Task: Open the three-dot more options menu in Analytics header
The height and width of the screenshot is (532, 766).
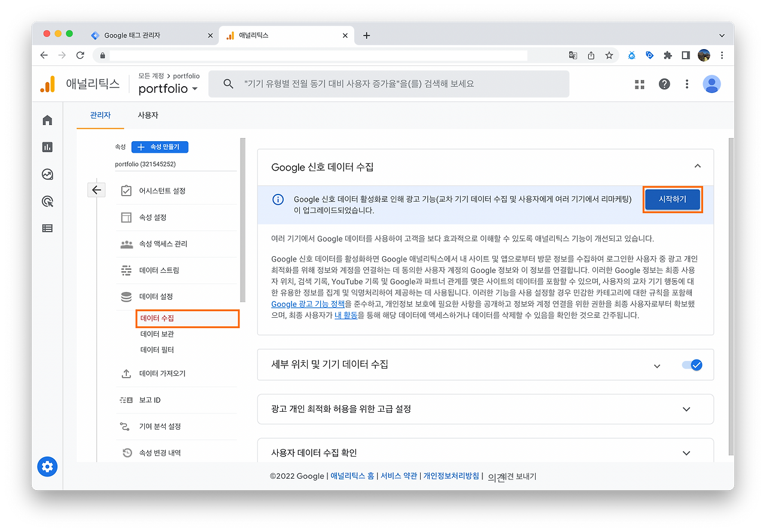Action: [687, 84]
